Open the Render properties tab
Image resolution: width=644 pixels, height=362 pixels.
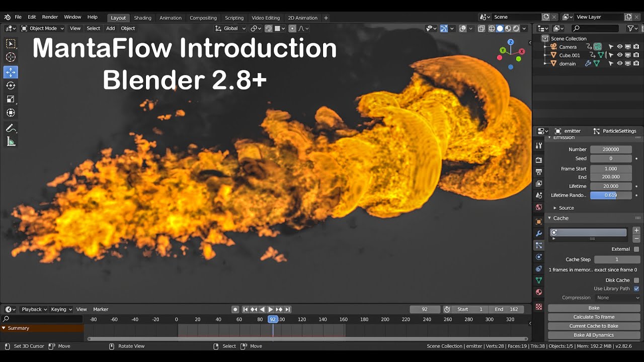[539, 160]
